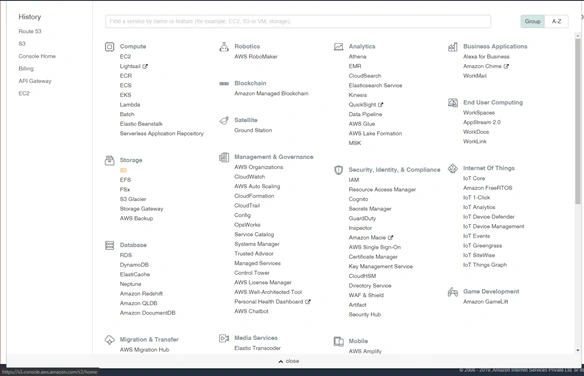Open AWS Amplify service

pyautogui.click(x=365, y=351)
